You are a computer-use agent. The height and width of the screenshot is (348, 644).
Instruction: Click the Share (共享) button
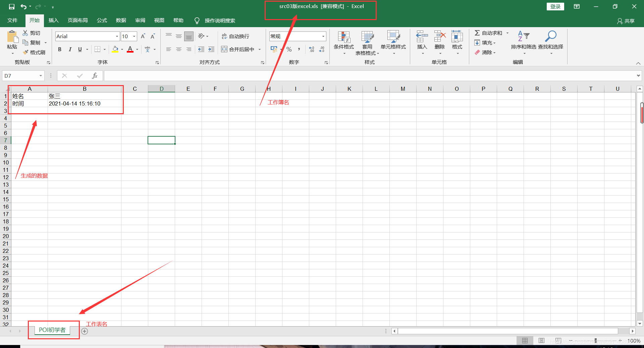coord(626,21)
